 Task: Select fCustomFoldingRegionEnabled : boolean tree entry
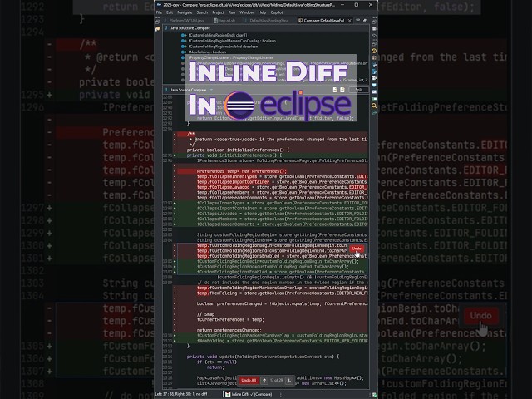(223, 47)
